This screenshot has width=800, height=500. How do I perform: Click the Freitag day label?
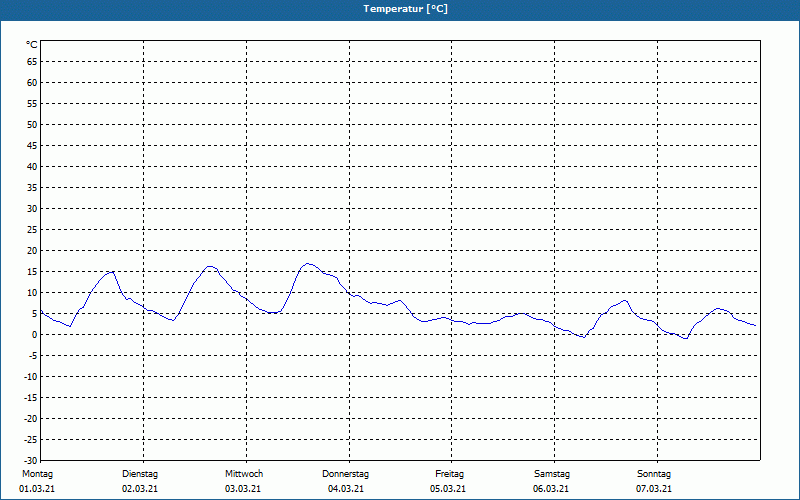449,474
